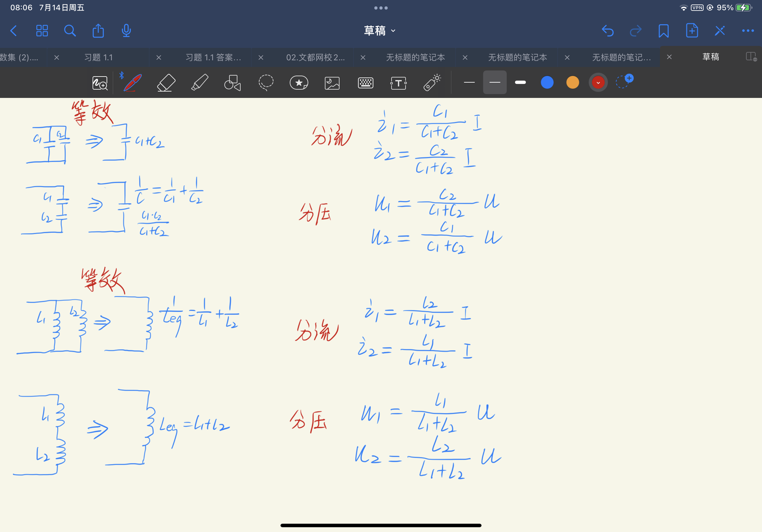This screenshot has width=762, height=532.
Task: Click the Undo arrow
Action: [x=607, y=31]
